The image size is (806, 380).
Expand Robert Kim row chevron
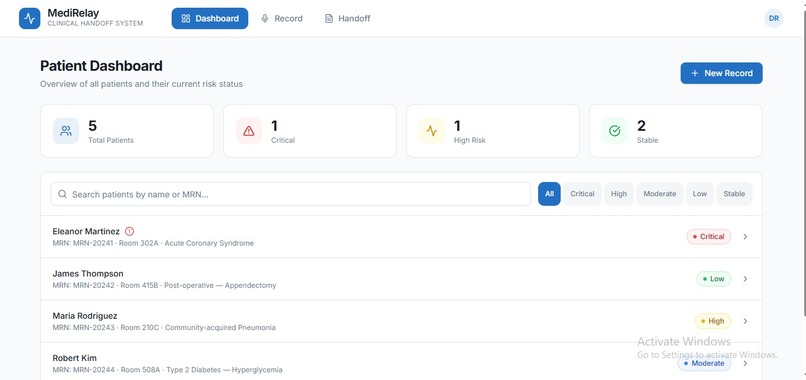click(745, 363)
